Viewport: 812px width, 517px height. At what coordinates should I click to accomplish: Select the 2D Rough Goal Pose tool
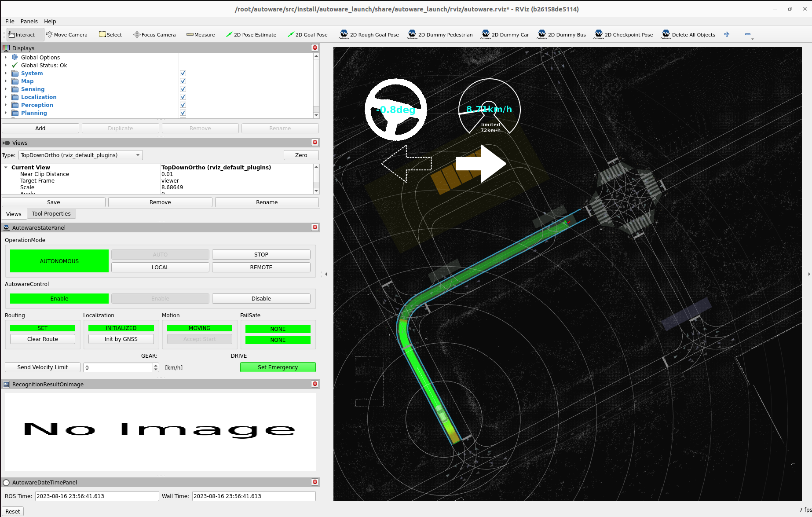tap(369, 35)
